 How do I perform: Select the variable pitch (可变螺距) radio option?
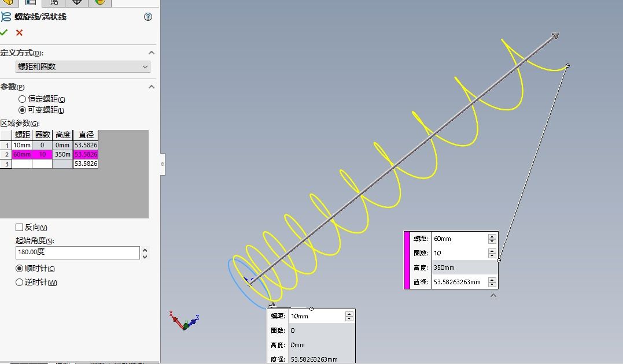[23, 110]
